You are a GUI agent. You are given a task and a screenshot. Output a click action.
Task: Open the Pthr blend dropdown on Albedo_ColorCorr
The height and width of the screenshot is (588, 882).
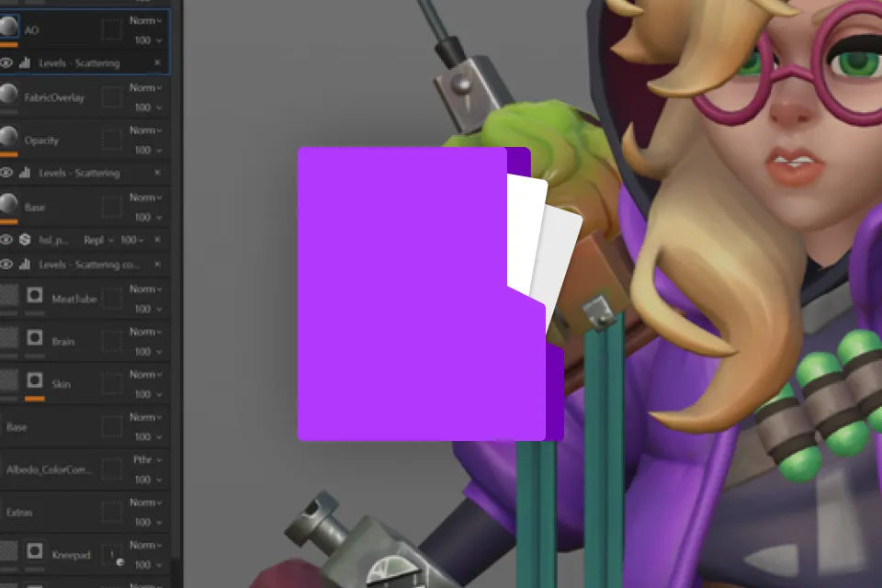click(x=147, y=459)
